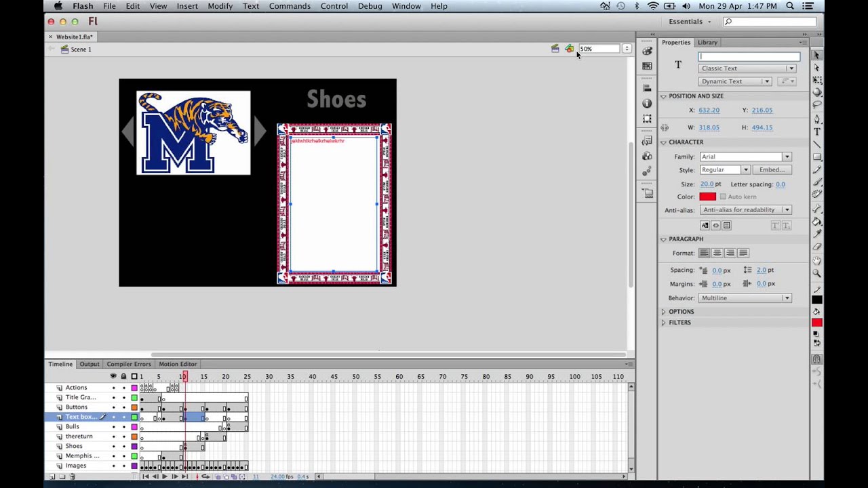
Task: Toggle Show border around text button
Action: click(x=726, y=225)
